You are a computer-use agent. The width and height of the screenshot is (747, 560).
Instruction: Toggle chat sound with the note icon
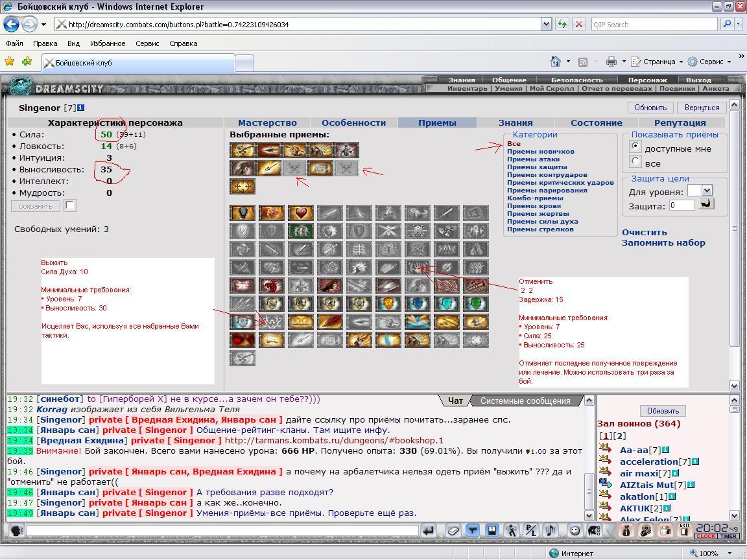click(550, 530)
